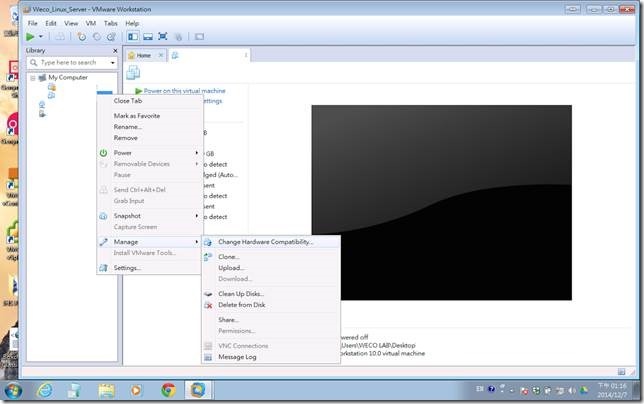Choose Change Hardware Compatibility
Screen dimensions: 644x404
265,242
